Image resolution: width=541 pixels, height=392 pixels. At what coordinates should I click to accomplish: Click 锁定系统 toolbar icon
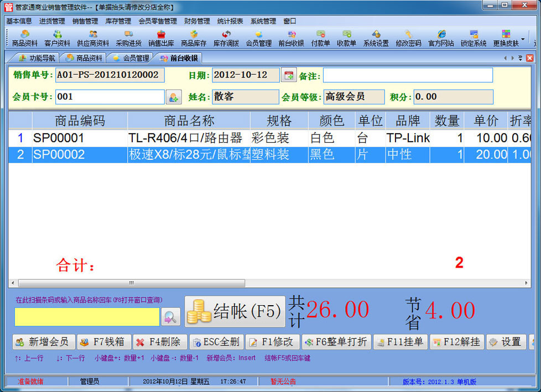tap(474, 38)
